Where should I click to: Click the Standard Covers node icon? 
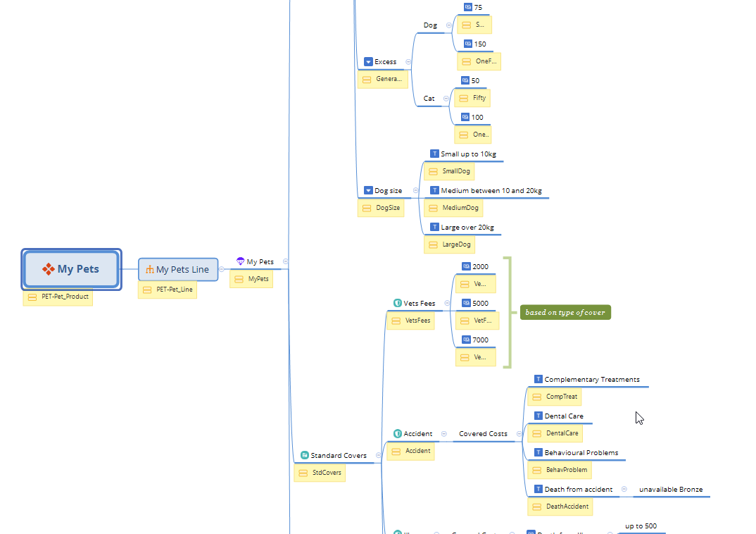(x=305, y=455)
